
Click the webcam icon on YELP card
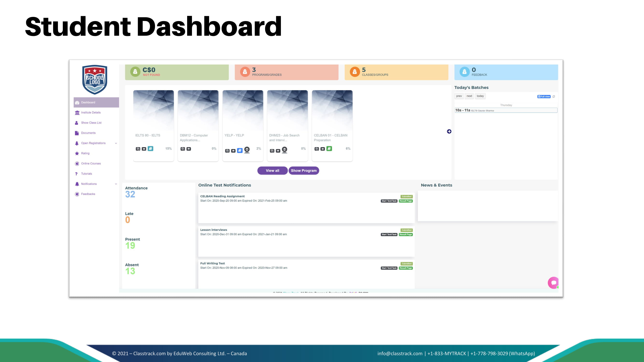point(247,150)
